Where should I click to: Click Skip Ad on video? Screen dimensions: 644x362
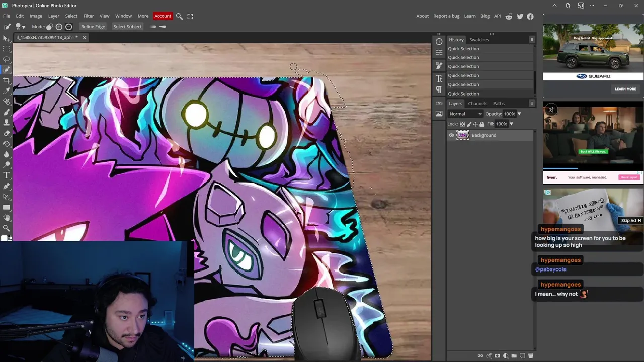tap(631, 220)
